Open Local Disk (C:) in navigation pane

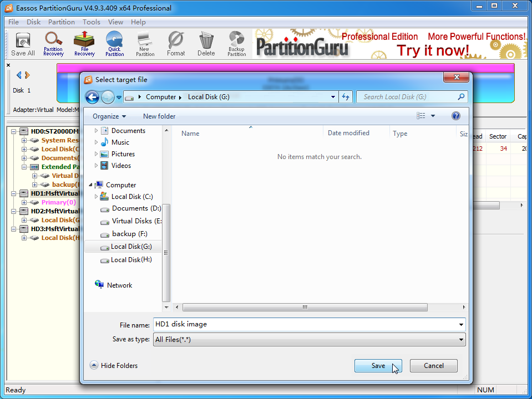132,197
